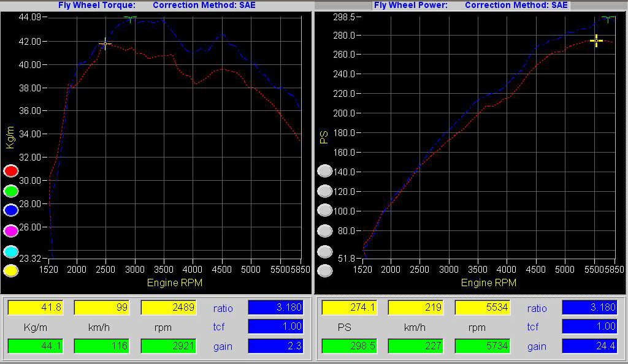628x364 pixels.
Task: Click the 23.32 minimum torque axis value
Action: (x=30, y=259)
